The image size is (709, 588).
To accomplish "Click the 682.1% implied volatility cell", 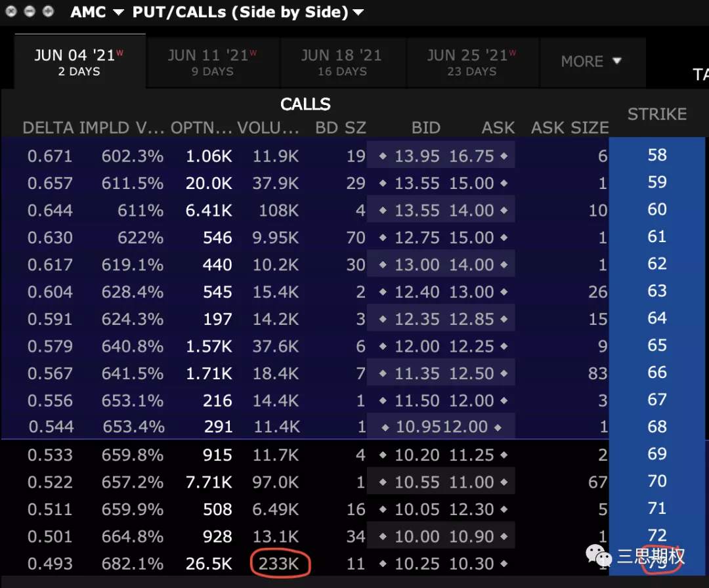I will 132,564.
